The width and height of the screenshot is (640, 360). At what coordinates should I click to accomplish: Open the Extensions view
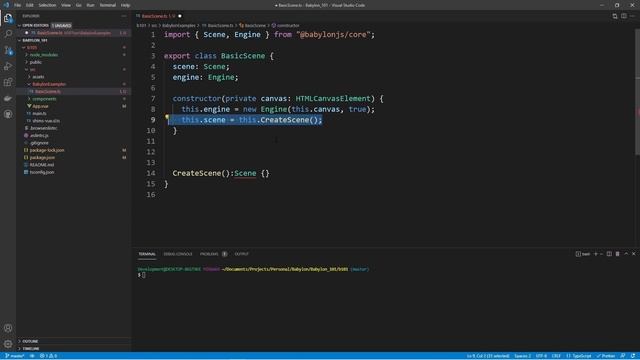point(8,82)
